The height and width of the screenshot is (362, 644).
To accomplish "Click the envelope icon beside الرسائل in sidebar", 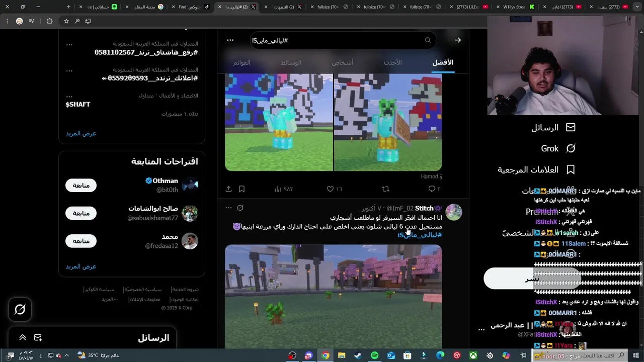I will click(x=571, y=128).
